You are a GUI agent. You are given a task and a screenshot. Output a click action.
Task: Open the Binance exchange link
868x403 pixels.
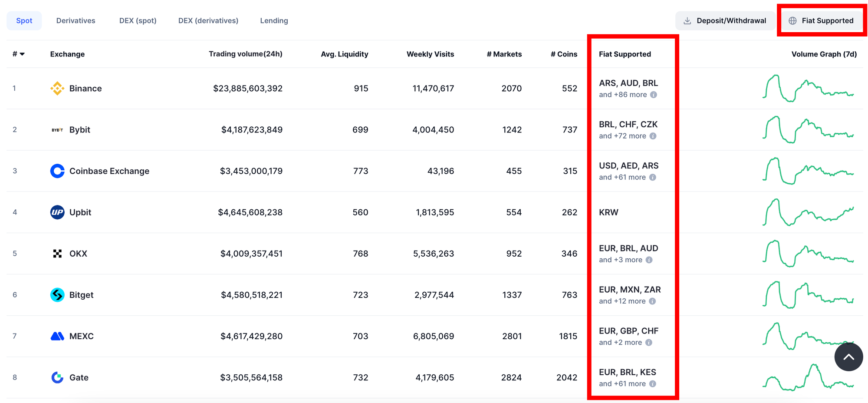click(x=85, y=89)
